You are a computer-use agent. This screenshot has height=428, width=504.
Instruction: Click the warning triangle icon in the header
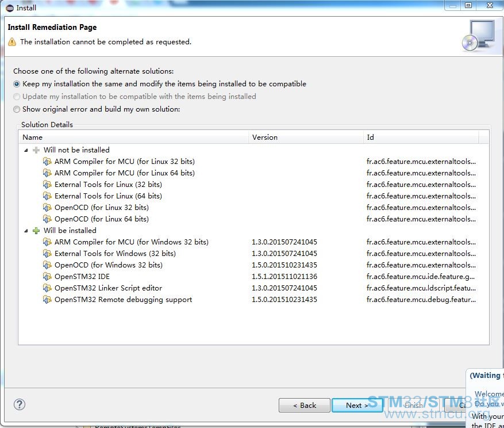point(12,42)
